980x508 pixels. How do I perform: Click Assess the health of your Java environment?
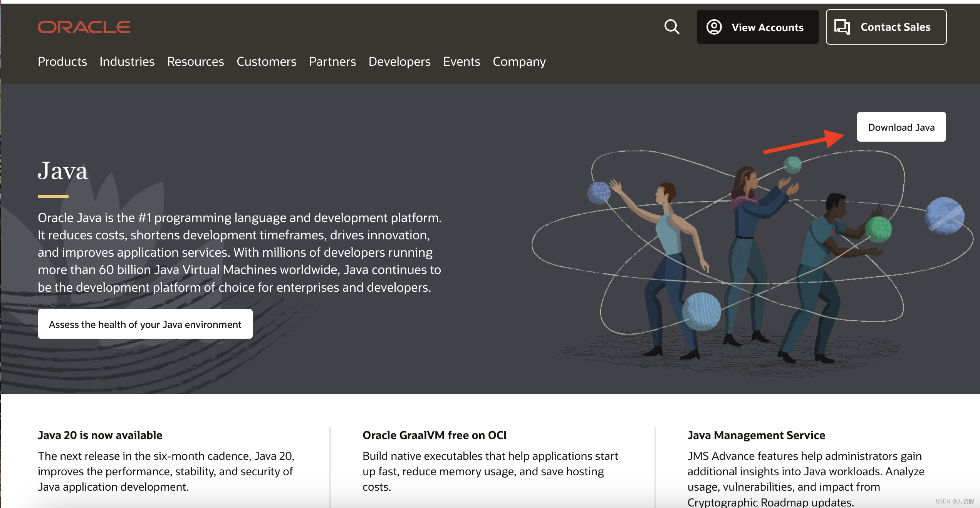click(x=145, y=324)
